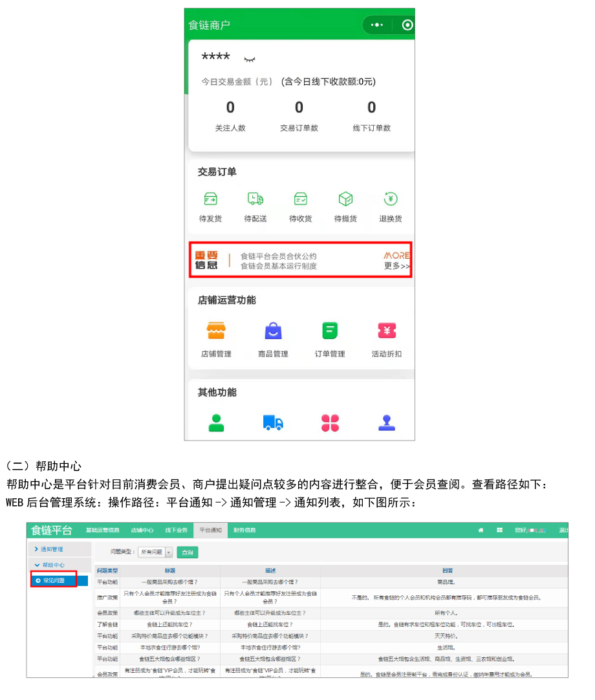Expand the 通知管理 sidebar section
This screenshot has height=700, width=595.
(x=52, y=549)
